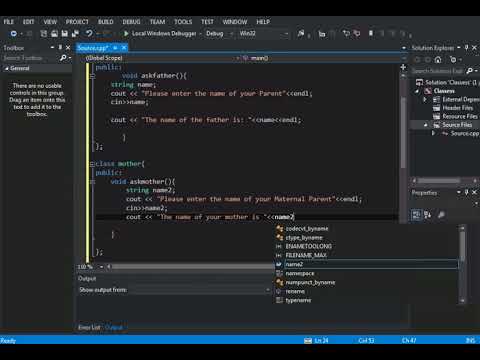Image resolution: width=480 pixels, height=360 pixels.
Task: Open the HELP menu
Action: 263,22
